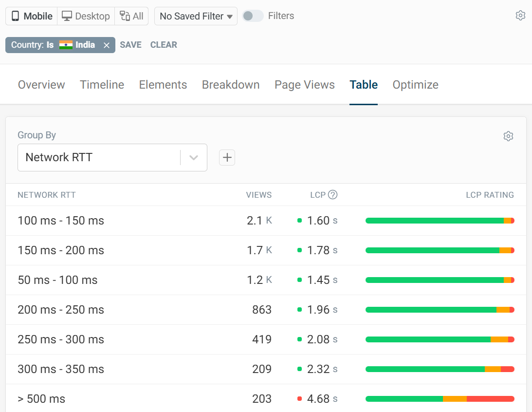
Task: Remove the Country Is India filter chip
Action: [107, 45]
